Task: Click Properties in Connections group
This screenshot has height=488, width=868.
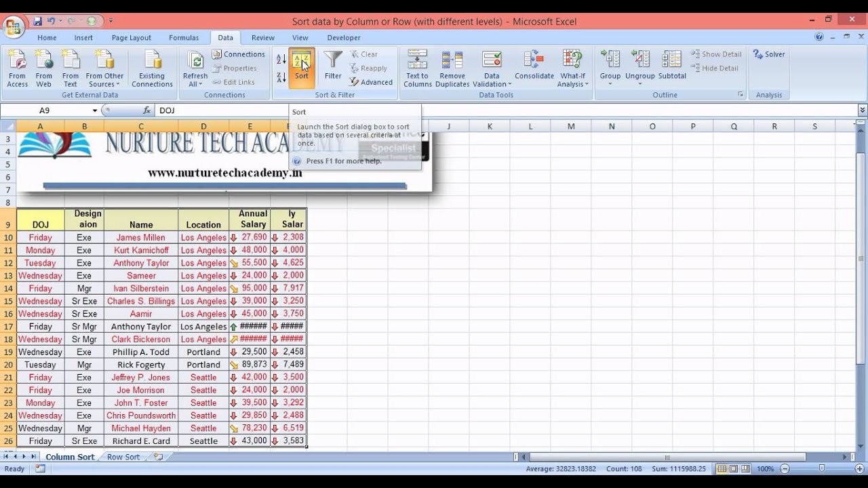Action: [235, 68]
